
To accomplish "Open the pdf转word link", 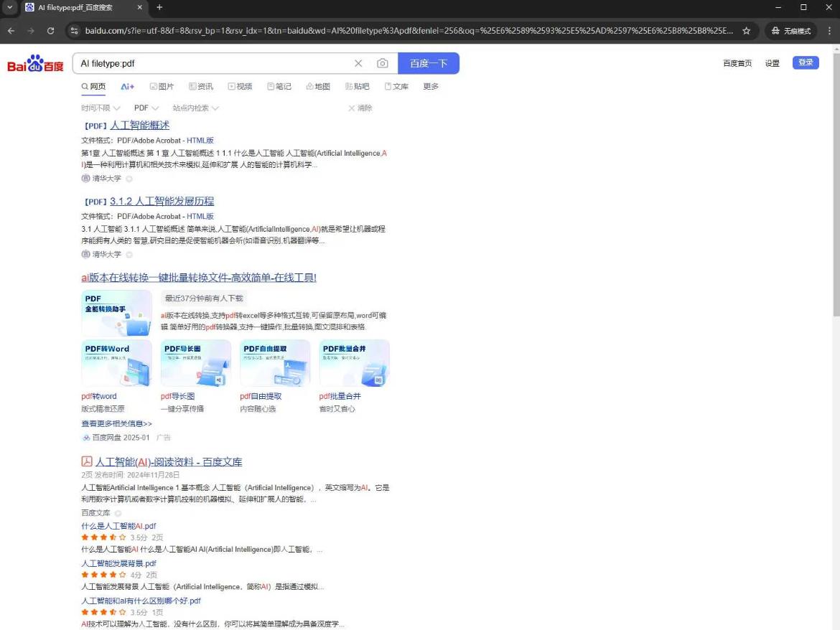I will (x=98, y=396).
